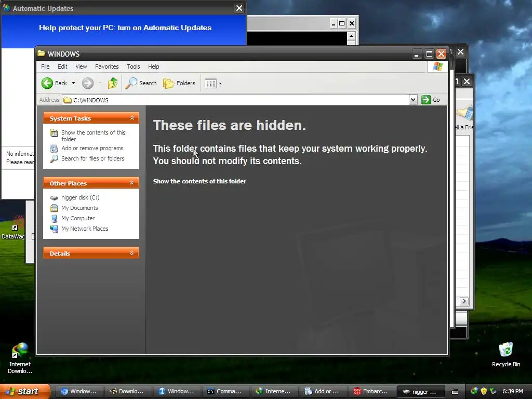532x399 pixels.
Task: Click scroll-up arrow in the background console window
Action: [351, 36]
